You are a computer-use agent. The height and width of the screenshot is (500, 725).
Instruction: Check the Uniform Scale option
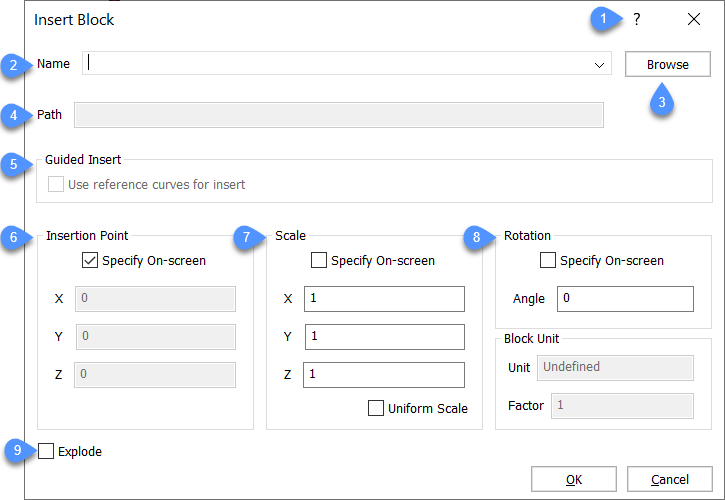click(375, 408)
